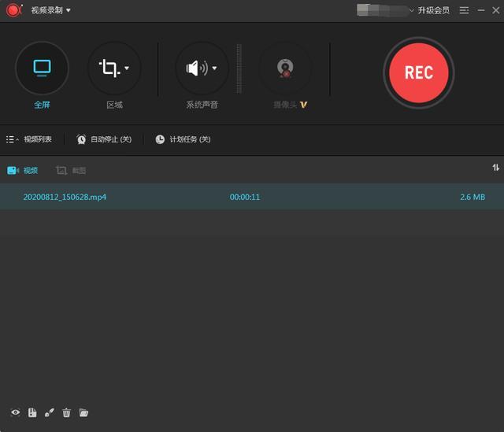Image resolution: width=504 pixels, height=432 pixels.
Task: Select full screen (全屏) recording mode
Action: 42,68
